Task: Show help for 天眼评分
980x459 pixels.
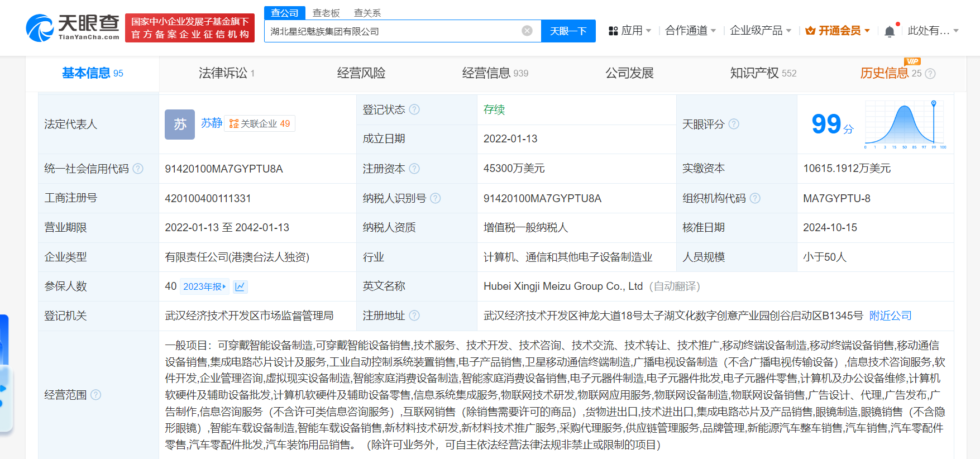Action: (x=734, y=124)
